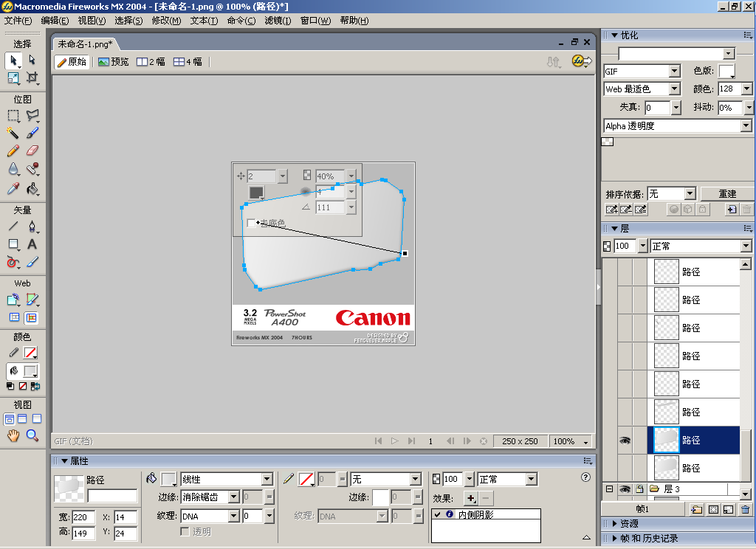Viewport: 756px width, 549px height.
Task: Choose the Rubber Stamp tool
Action: coord(32,169)
